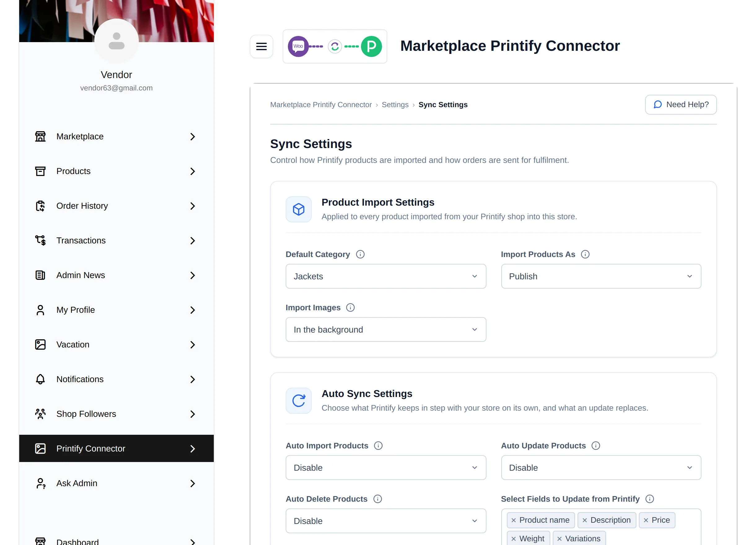Show info tooltip for Auto Import Products
The image size is (756, 545).
point(378,446)
